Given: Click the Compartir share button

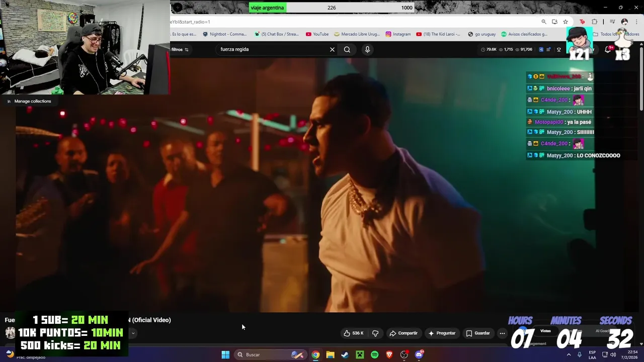Looking at the screenshot, I should [x=404, y=333].
